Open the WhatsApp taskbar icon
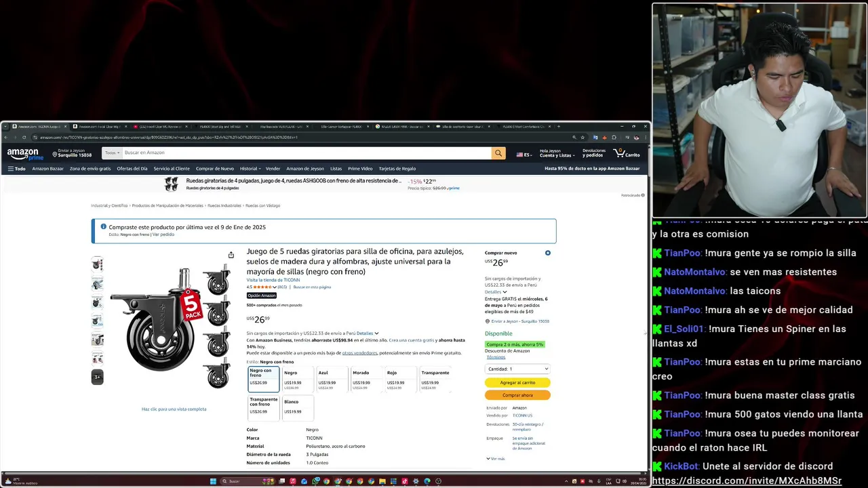This screenshot has height=488, width=868. point(315,481)
